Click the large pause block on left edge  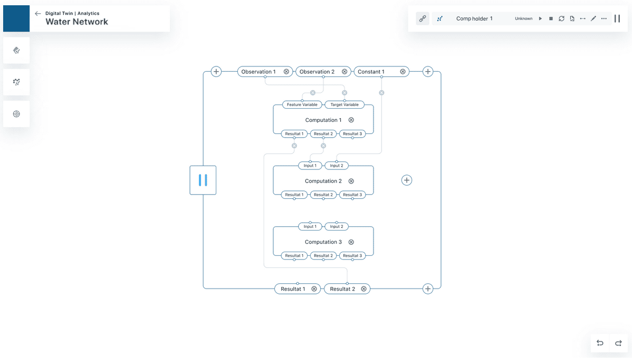pos(203,180)
